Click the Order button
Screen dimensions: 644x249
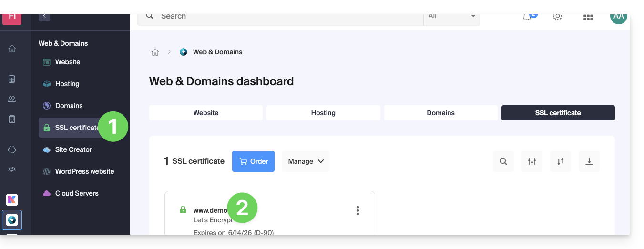click(253, 161)
